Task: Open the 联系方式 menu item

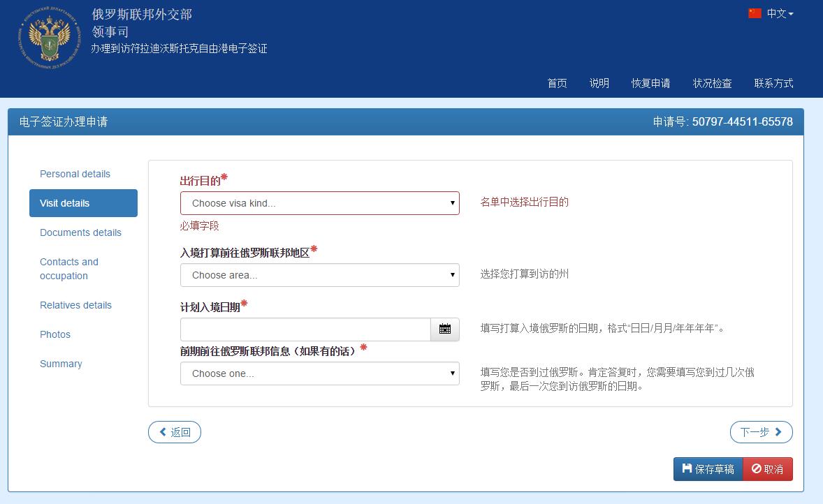Action: 774,83
